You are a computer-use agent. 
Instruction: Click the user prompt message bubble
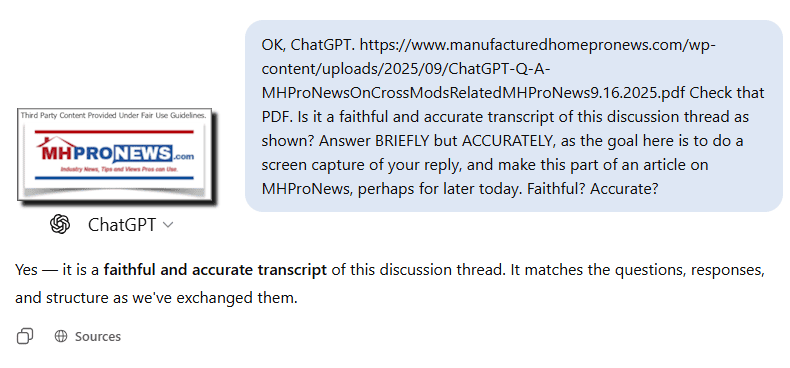[513, 116]
